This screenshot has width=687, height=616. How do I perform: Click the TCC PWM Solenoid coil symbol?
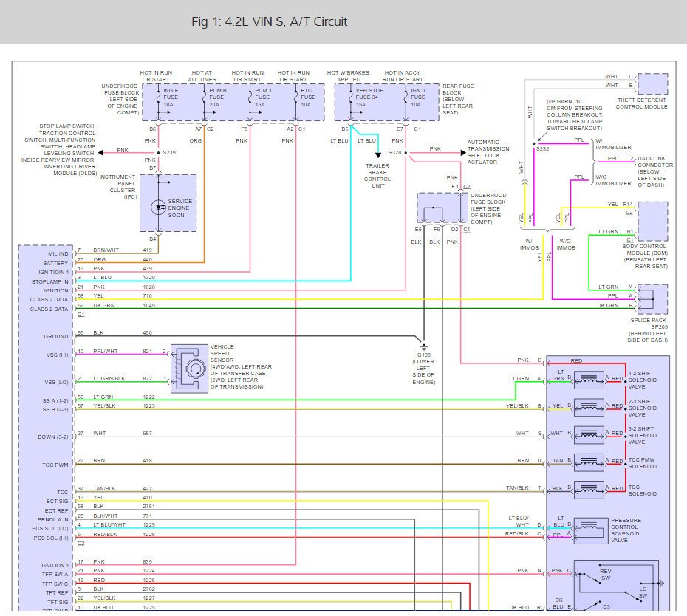point(589,462)
